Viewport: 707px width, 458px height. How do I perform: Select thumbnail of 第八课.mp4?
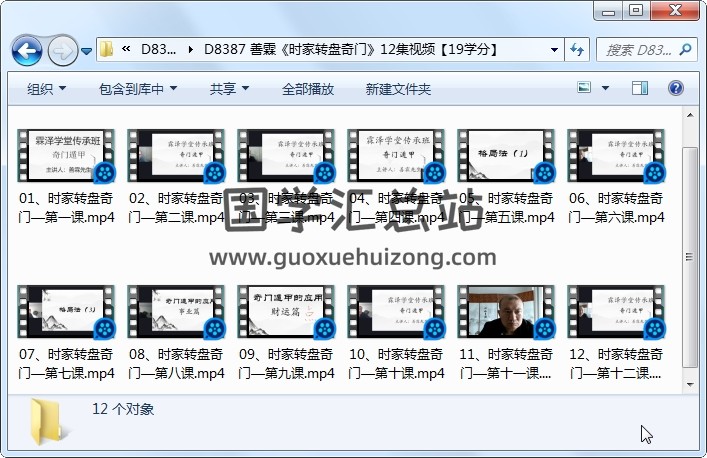click(176, 311)
